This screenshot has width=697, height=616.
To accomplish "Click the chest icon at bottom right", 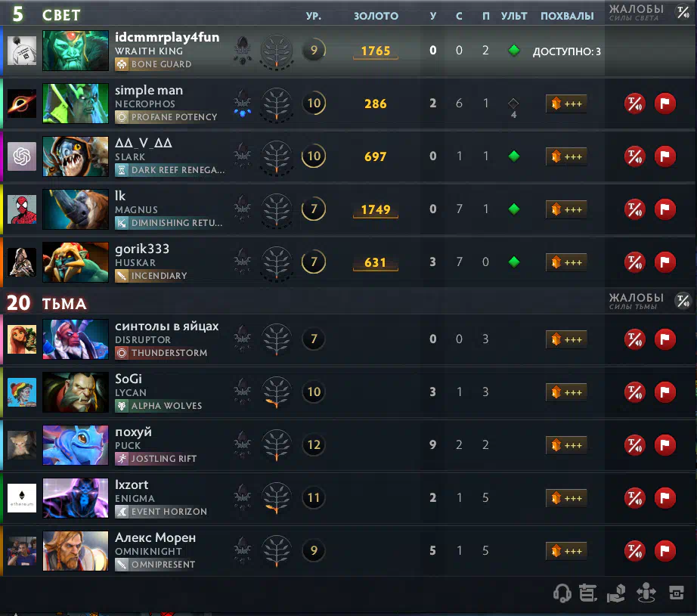I will tap(677, 593).
